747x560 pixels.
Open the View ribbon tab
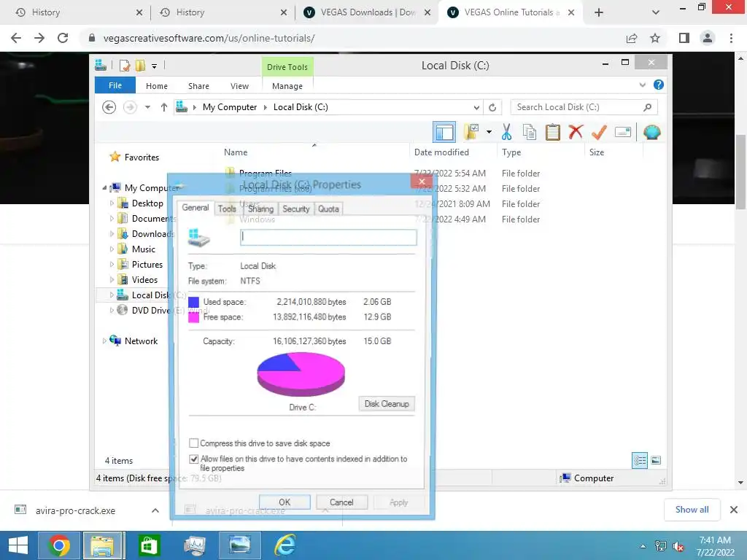(239, 86)
